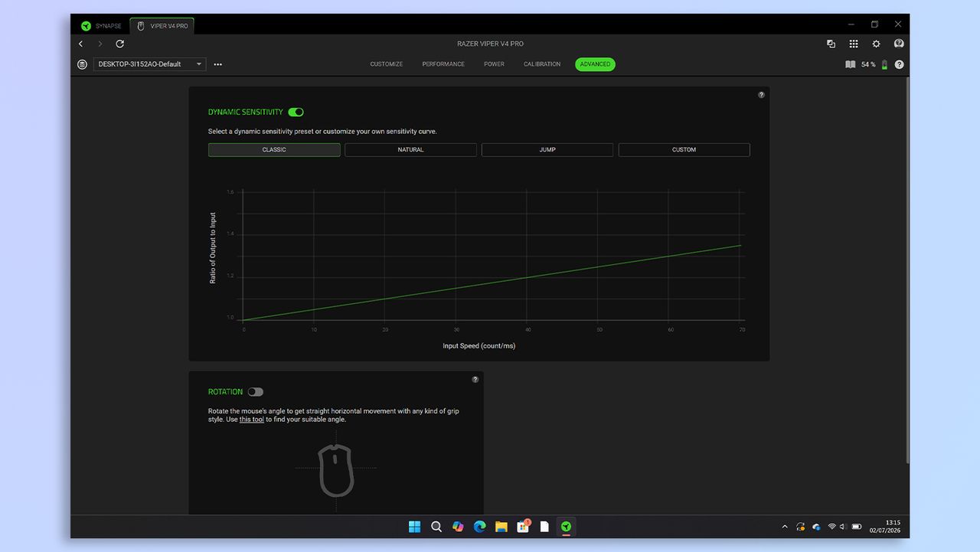Disable the Dynamic Sensitivity toggle
This screenshot has width=980, height=552.
[296, 112]
